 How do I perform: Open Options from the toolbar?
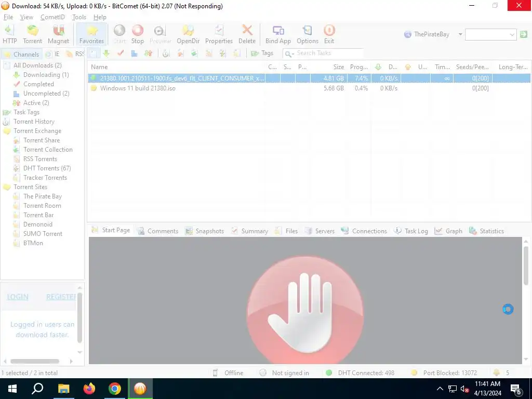click(308, 34)
